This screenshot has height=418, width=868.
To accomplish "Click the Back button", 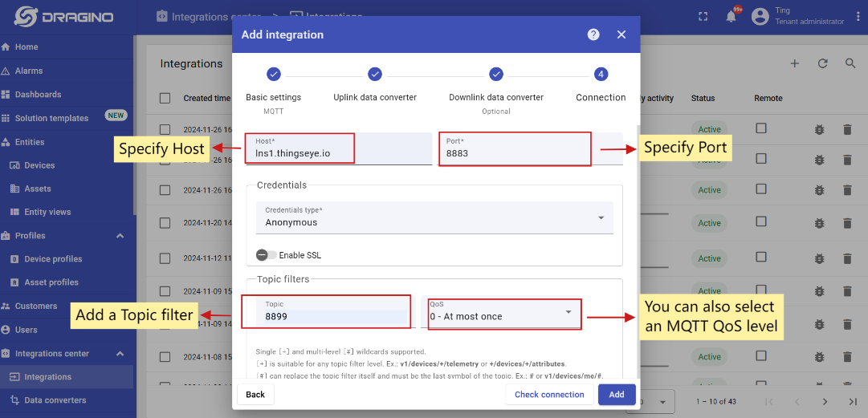I will click(255, 394).
